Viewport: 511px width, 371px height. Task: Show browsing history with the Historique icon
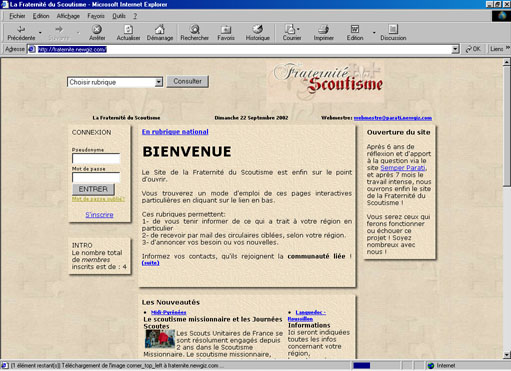coord(258,33)
